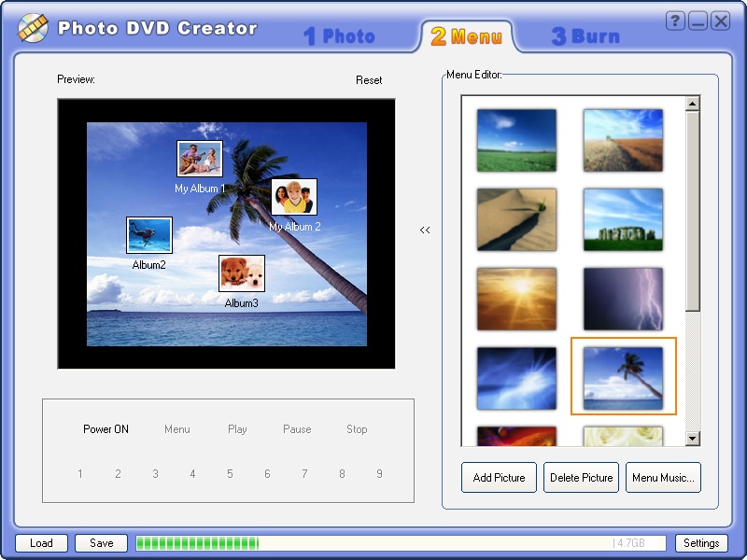The width and height of the screenshot is (747, 560).
Task: Choose the white roses background
Action: (x=623, y=436)
